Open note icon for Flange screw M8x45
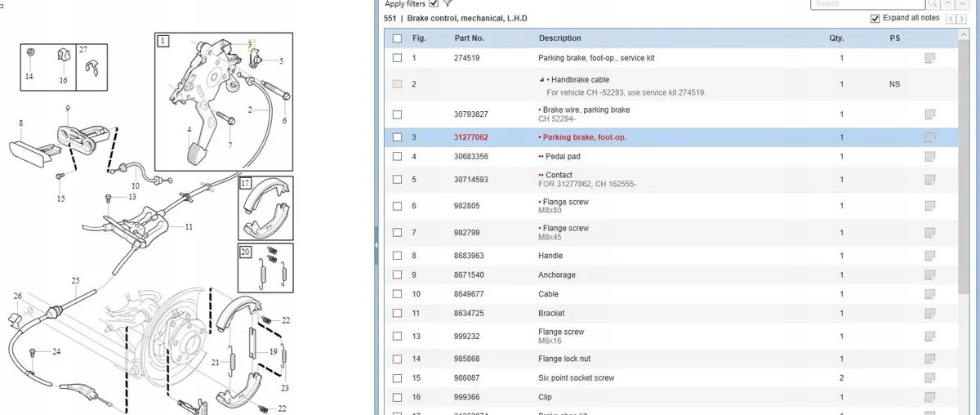 [929, 233]
